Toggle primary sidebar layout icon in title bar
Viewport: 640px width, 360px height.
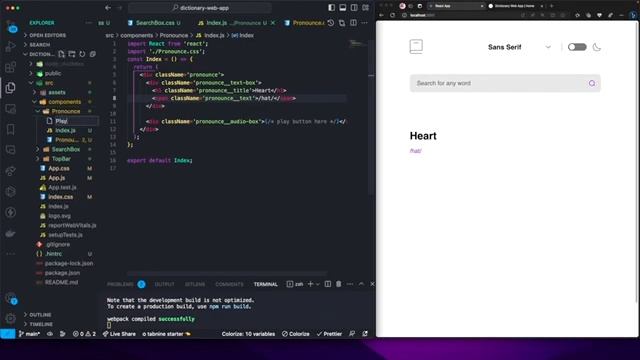coord(331,8)
